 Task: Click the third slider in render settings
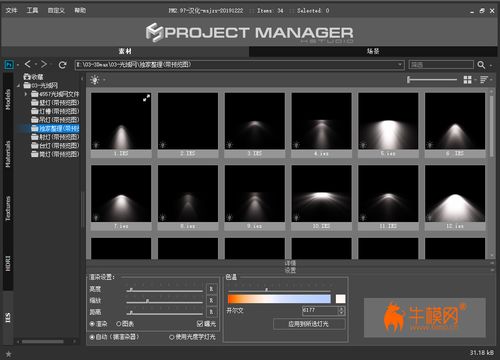[165, 313]
